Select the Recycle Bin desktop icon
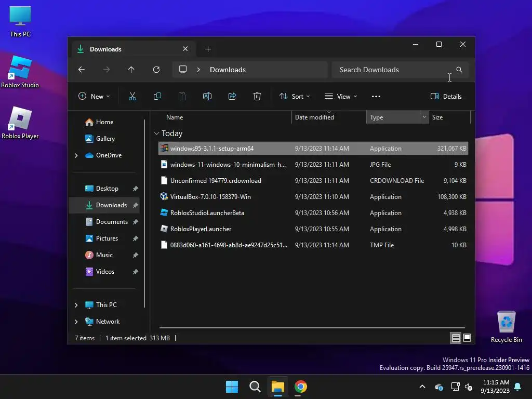 point(506,327)
